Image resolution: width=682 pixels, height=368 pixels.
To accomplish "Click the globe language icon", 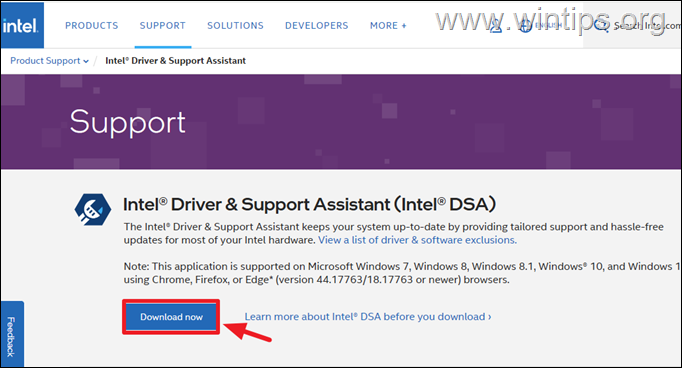I will pyautogui.click(x=525, y=26).
